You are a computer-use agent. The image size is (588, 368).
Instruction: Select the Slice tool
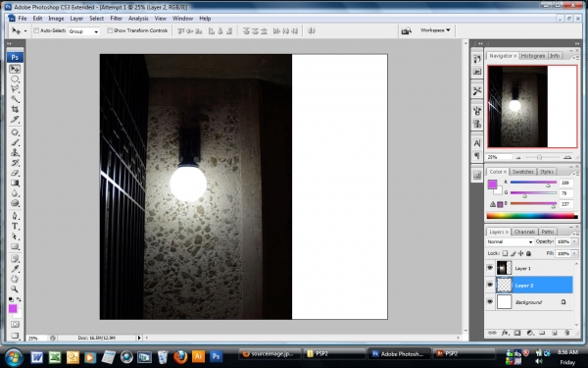point(15,120)
